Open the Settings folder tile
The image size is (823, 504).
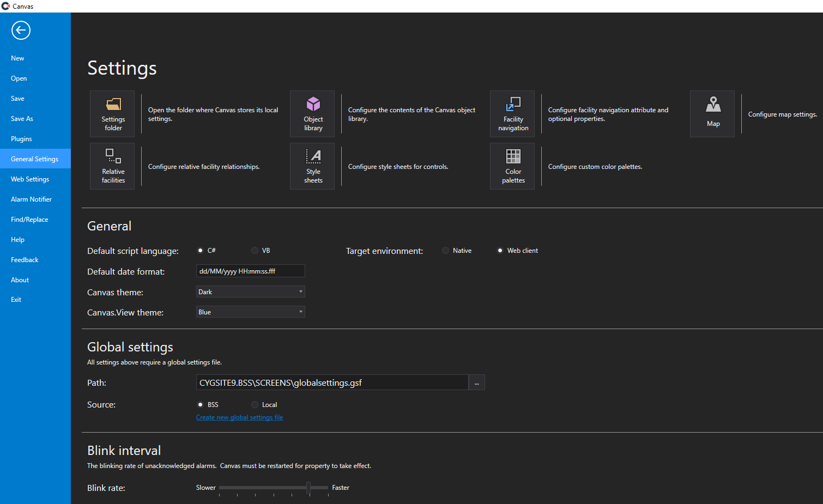pyautogui.click(x=112, y=114)
